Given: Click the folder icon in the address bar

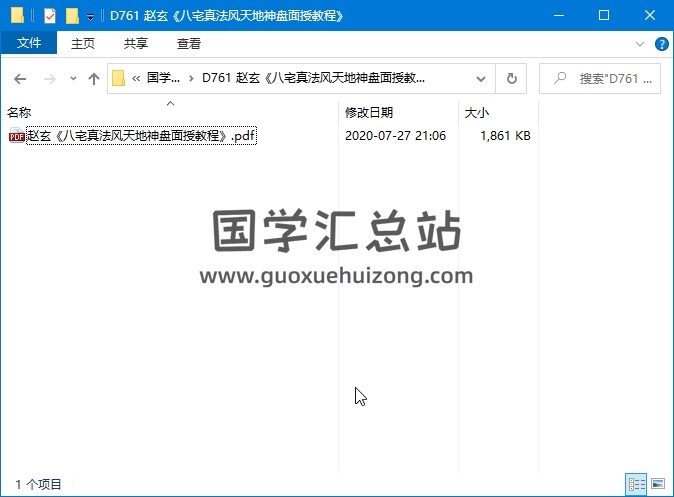Looking at the screenshot, I should tap(119, 78).
